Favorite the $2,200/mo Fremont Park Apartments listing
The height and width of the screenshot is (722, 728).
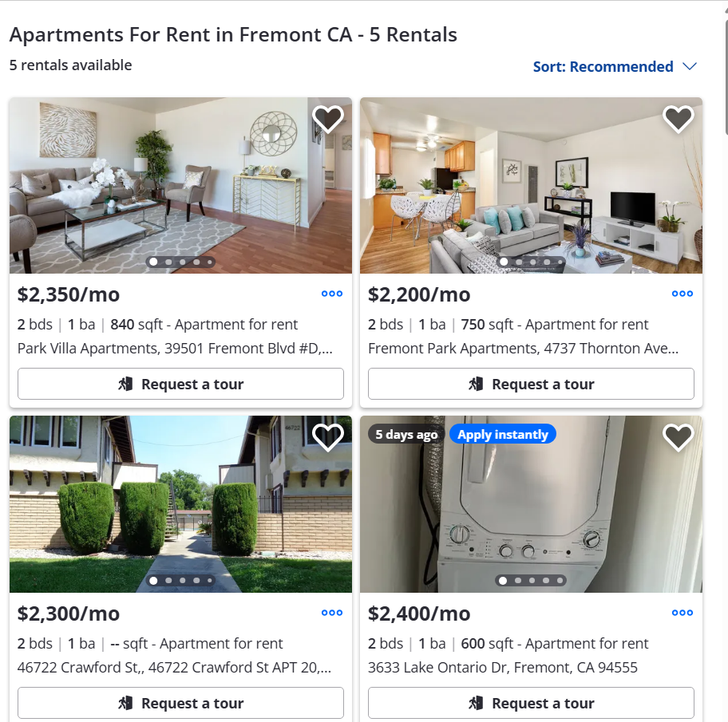tap(678, 119)
